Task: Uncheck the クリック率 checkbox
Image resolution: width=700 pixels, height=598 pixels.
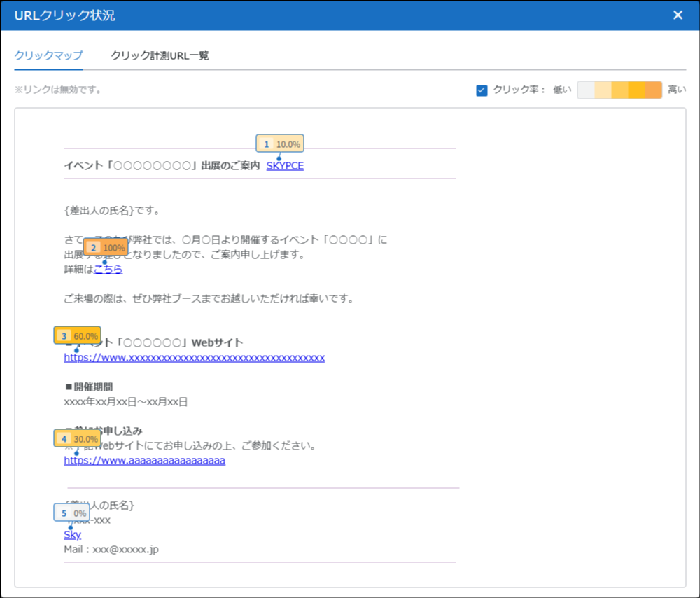Action: click(x=482, y=90)
